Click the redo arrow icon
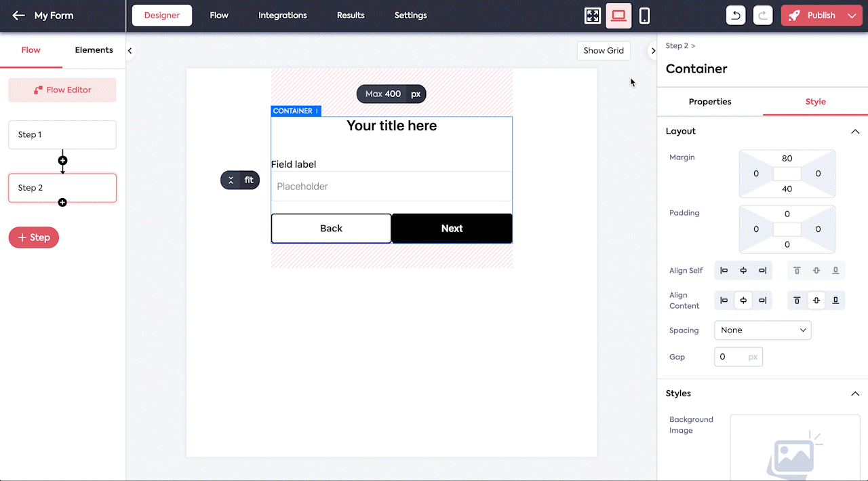This screenshot has height=481, width=868. [763, 16]
